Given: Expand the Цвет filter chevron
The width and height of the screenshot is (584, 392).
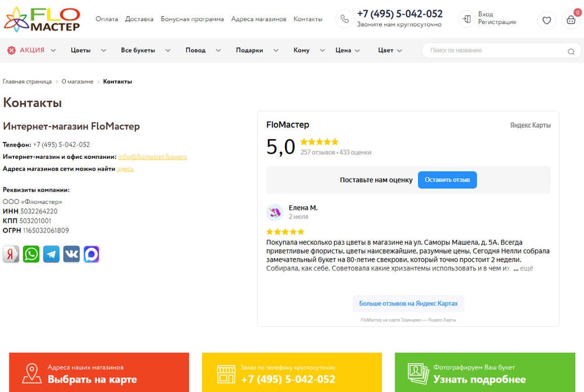Looking at the screenshot, I should click(x=399, y=51).
